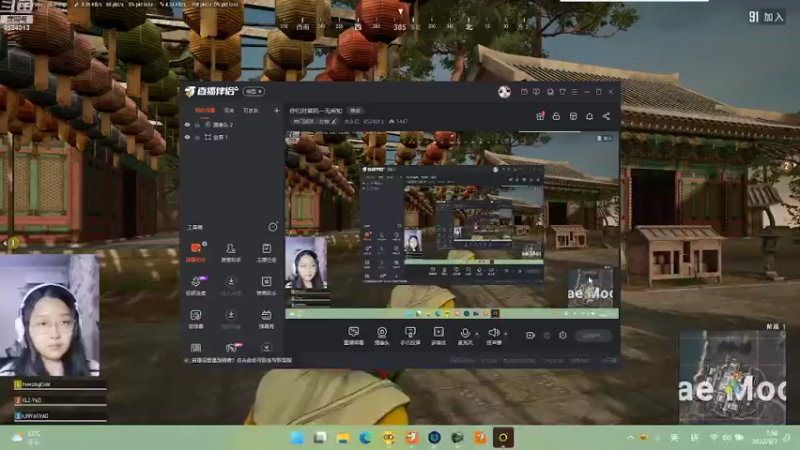The height and width of the screenshot is (450, 800).
Task: Open the first title bar icon after the avatar
Action: click(x=524, y=92)
